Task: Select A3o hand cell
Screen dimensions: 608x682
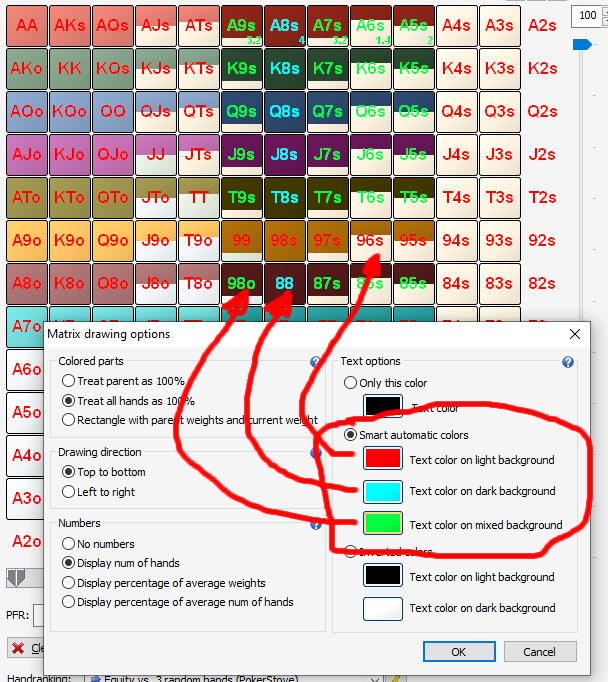Action: pos(25,499)
